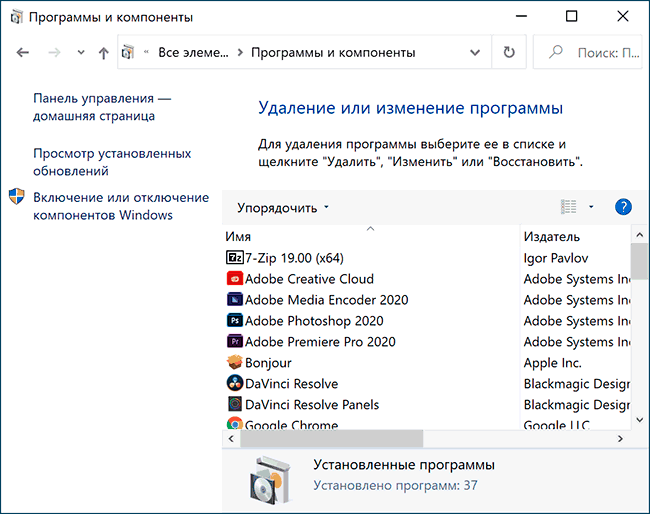Expand the address bar history dropdown
The height and width of the screenshot is (514, 650).
pyautogui.click(x=475, y=53)
